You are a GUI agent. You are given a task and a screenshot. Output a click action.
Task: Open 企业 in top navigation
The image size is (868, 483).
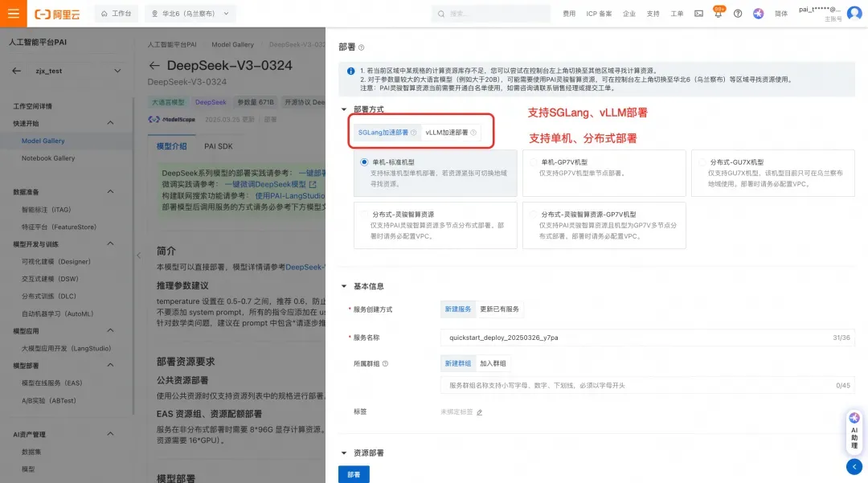[x=628, y=14]
